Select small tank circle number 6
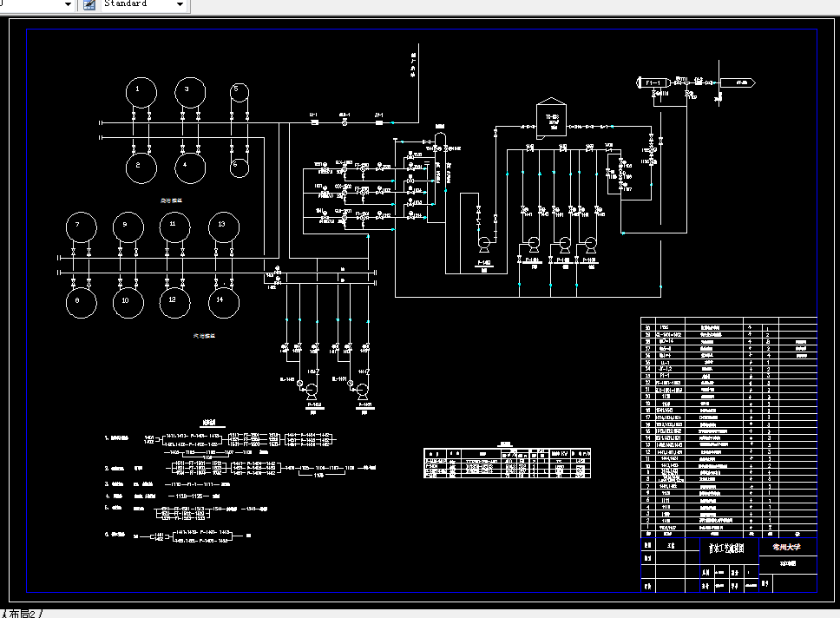 [x=240, y=168]
